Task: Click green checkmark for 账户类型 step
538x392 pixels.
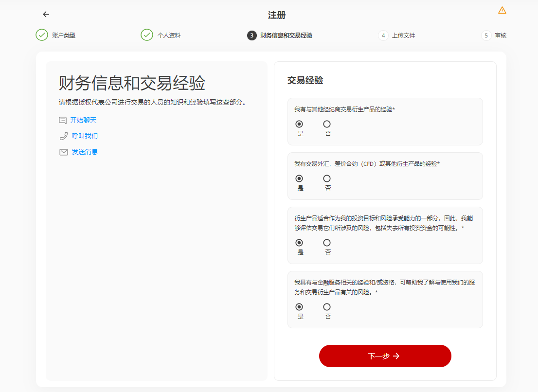Action: 42,35
